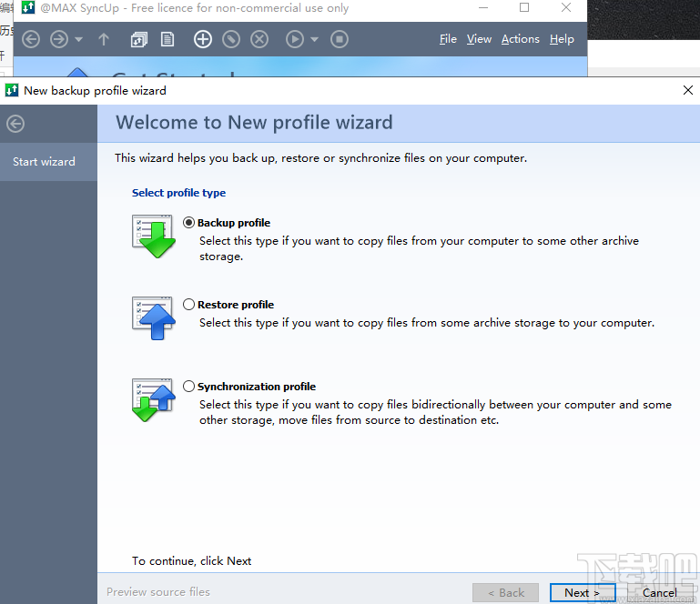Close the @MAX SyncUp main window
Viewport: 700px width, 604px height.
pos(566,7)
